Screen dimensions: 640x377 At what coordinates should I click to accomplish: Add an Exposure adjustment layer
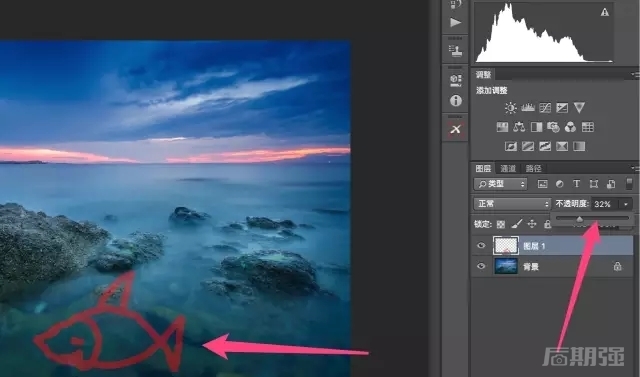[x=562, y=107]
